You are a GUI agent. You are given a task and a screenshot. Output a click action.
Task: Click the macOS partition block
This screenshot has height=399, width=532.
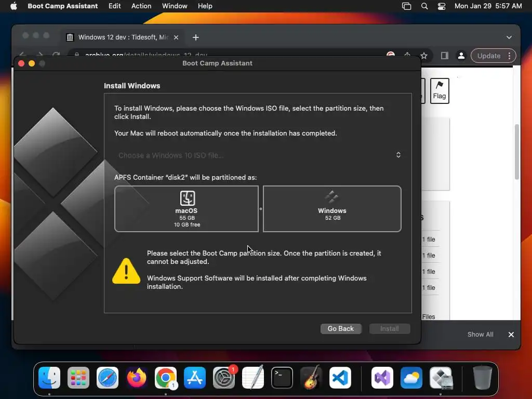187,209
